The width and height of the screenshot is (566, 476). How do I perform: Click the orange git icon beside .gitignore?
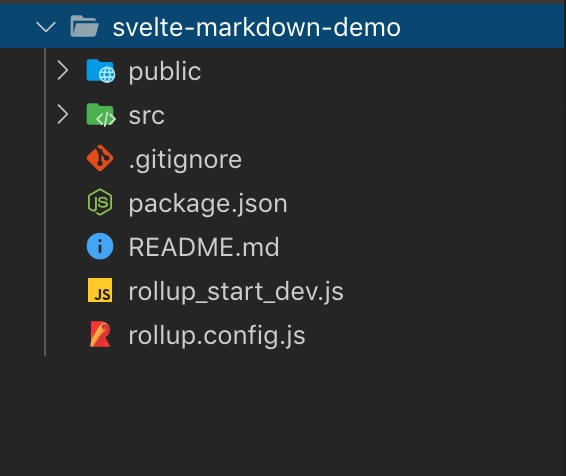tap(100, 158)
